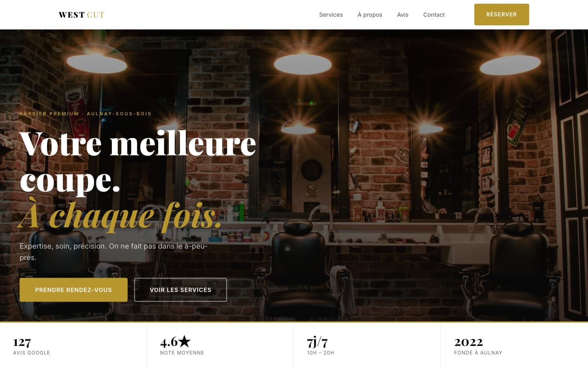Viewport: 588px width, 368px height.
Task: Click PRENDRE RENDEZ-VOUS button
Action: (x=73, y=290)
